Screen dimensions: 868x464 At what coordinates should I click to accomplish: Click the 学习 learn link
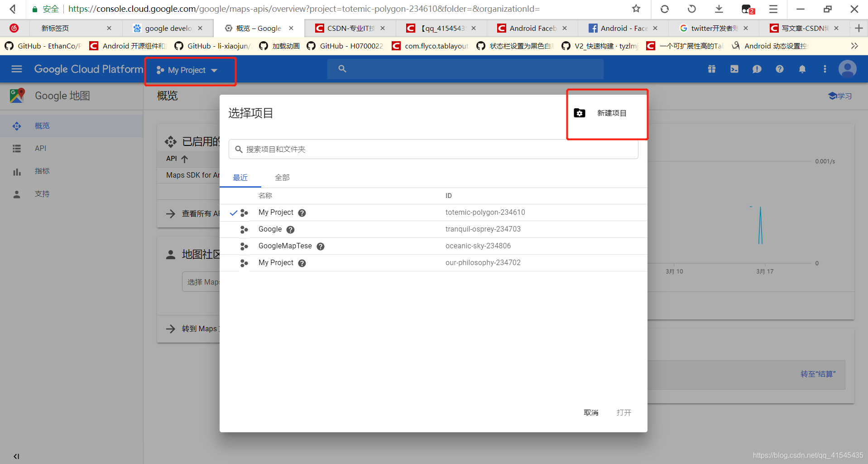[x=840, y=96]
